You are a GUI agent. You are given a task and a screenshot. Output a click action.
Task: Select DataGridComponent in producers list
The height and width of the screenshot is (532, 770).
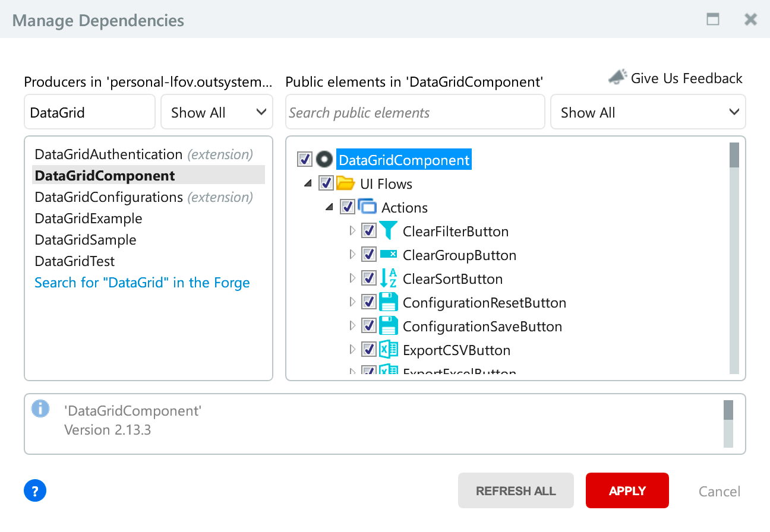[149, 176]
